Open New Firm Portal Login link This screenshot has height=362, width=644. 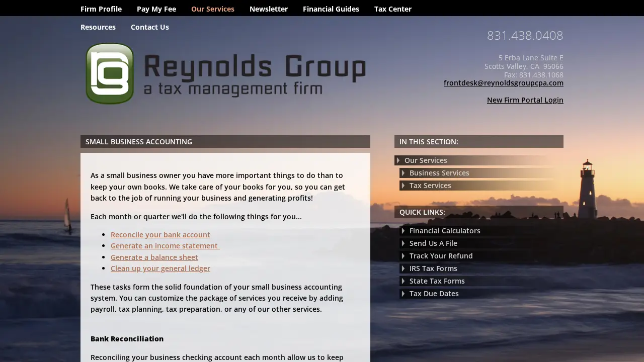click(x=525, y=100)
